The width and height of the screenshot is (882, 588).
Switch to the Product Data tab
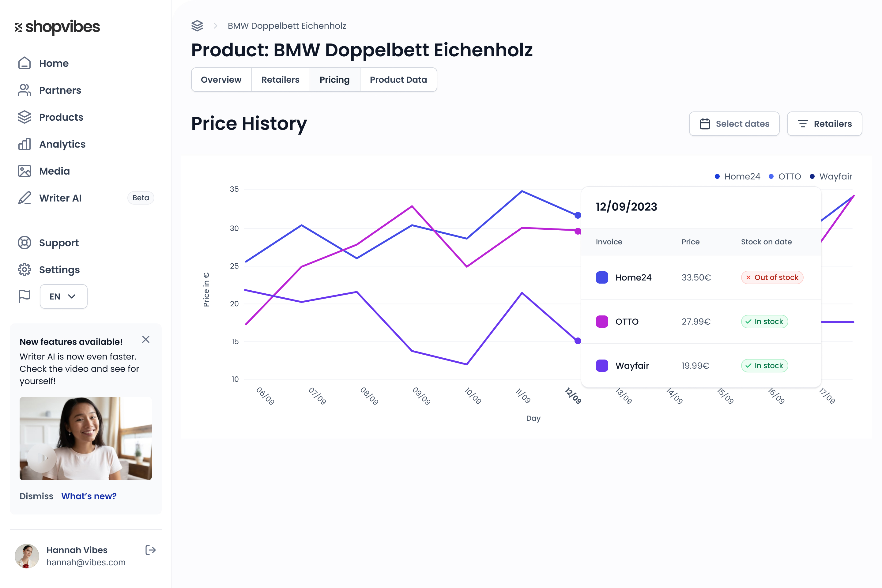tap(398, 80)
